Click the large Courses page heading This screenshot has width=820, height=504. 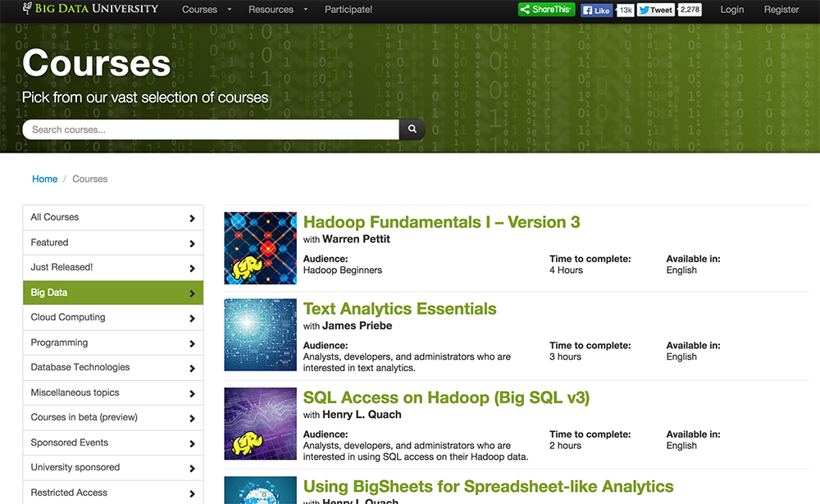point(96,63)
